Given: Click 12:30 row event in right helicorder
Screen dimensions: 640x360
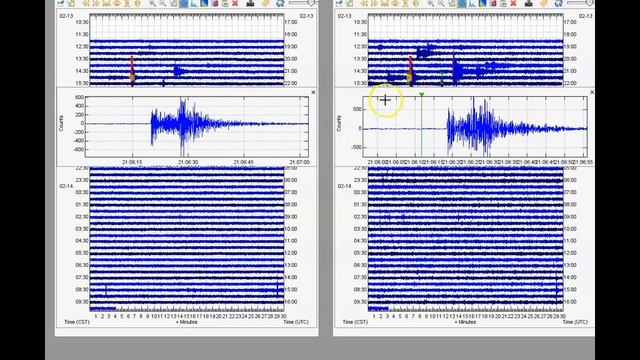Looking at the screenshot, I should [424, 52].
